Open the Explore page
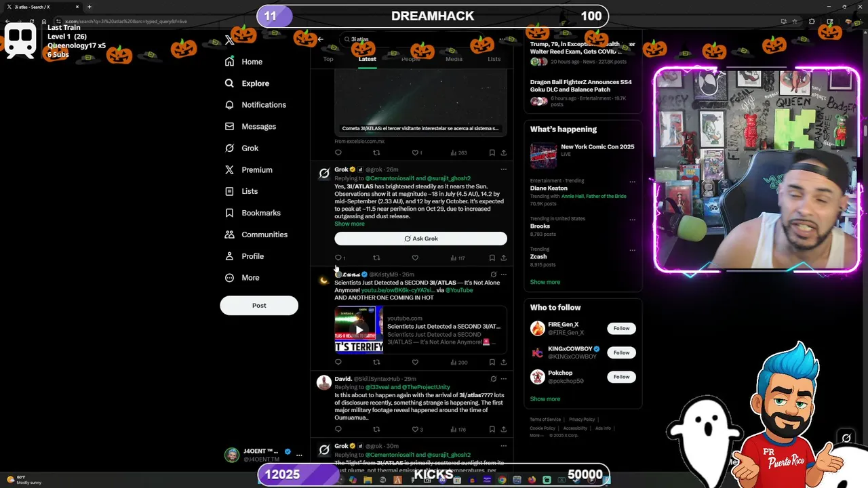This screenshot has height=488, width=868. click(x=247, y=83)
